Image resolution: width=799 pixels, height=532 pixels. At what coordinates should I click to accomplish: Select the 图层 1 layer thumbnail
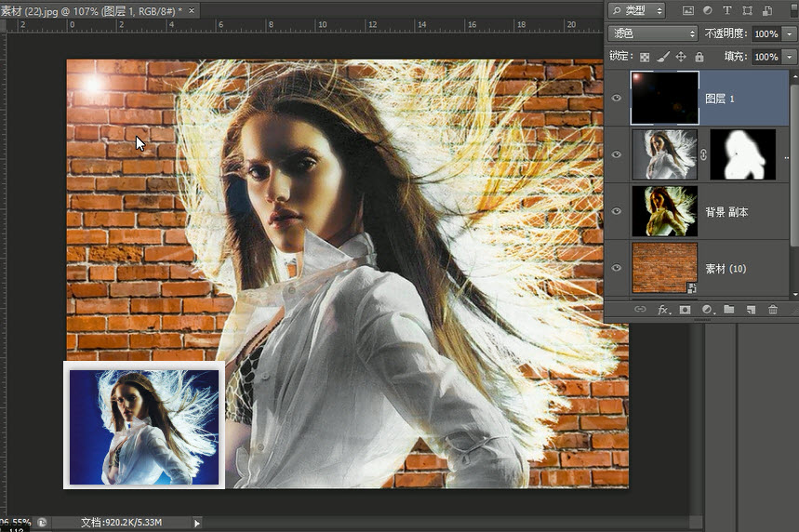click(665, 98)
